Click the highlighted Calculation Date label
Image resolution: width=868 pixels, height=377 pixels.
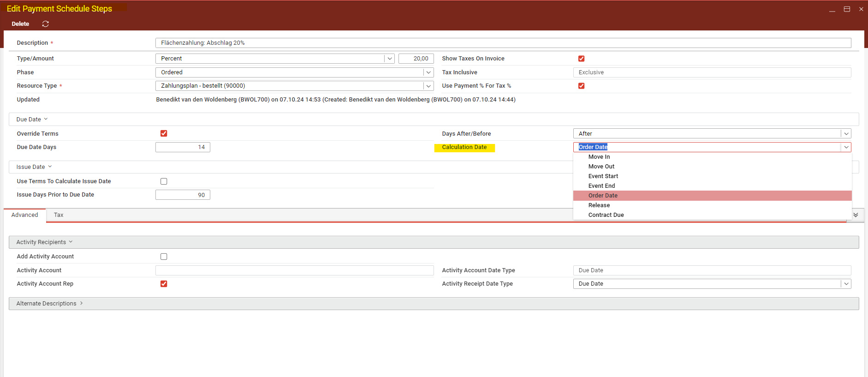(464, 147)
